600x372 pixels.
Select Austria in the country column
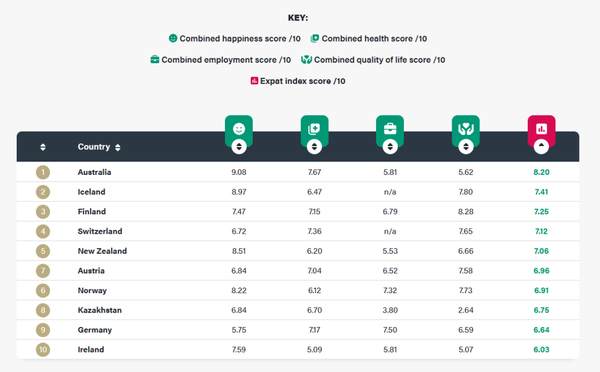click(x=91, y=271)
